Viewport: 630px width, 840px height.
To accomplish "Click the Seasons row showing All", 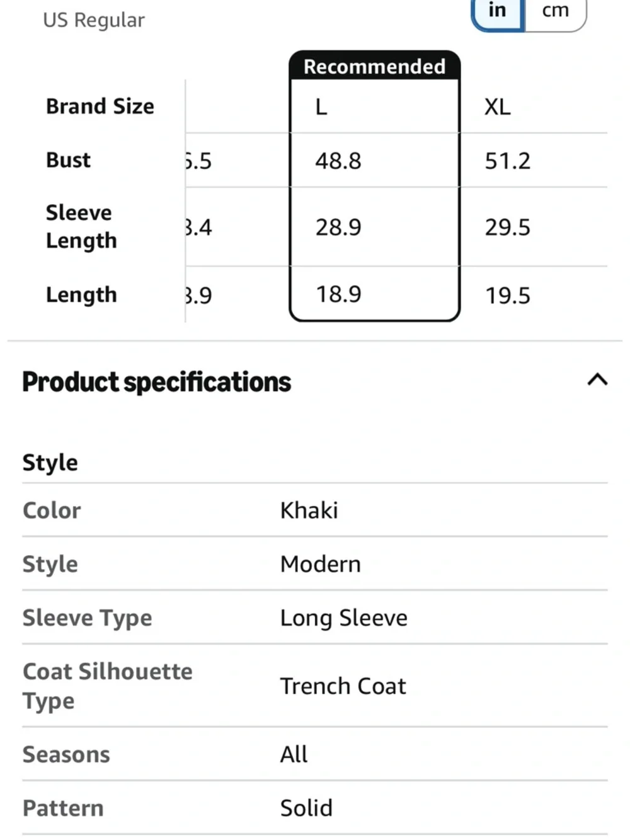I will pyautogui.click(x=315, y=754).
